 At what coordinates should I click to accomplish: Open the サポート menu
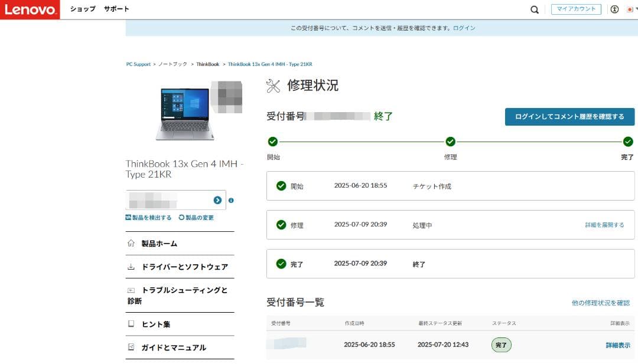[116, 9]
